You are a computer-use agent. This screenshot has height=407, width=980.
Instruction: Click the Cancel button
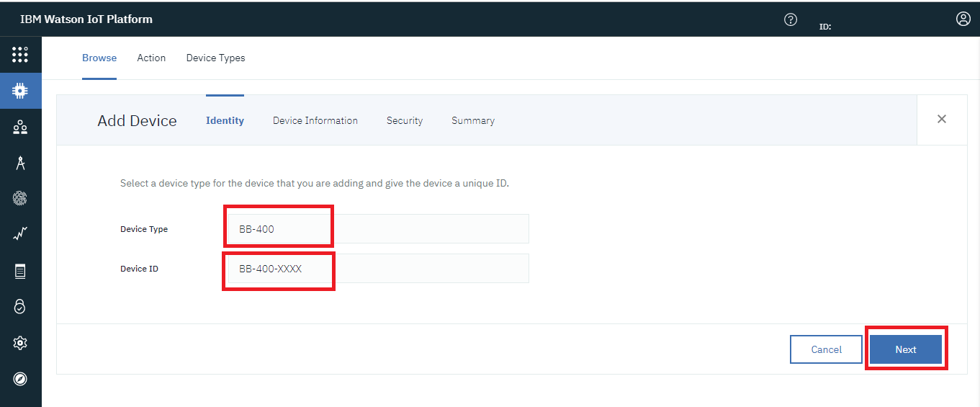tap(826, 349)
